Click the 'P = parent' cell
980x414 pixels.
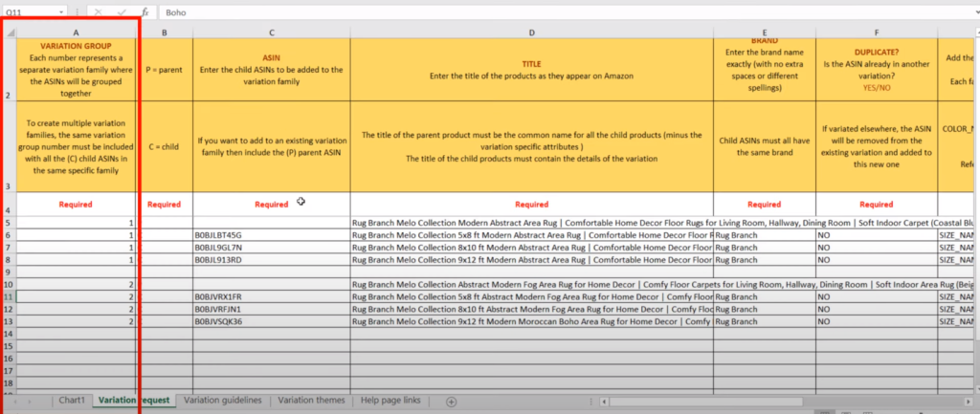[165, 69]
